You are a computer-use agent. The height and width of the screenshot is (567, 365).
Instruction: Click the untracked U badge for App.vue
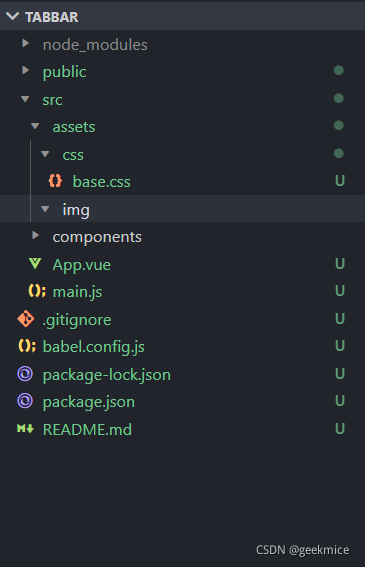coord(340,264)
